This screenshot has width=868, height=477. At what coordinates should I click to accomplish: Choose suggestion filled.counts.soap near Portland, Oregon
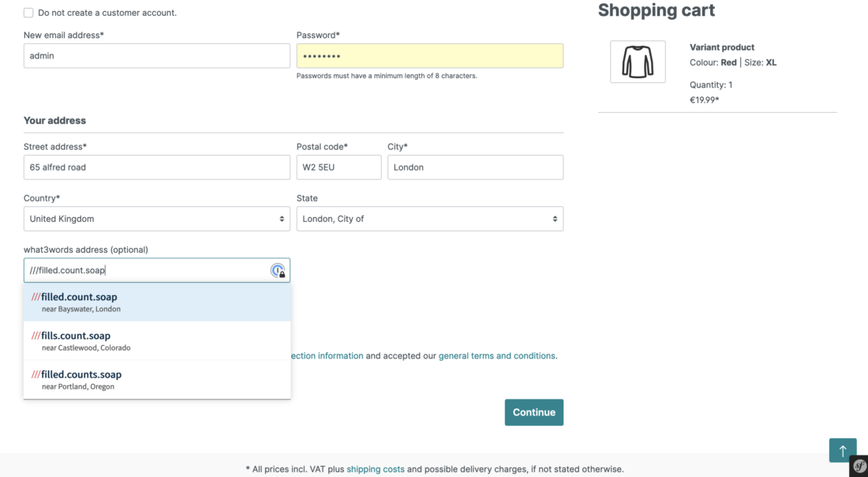pyautogui.click(x=157, y=380)
